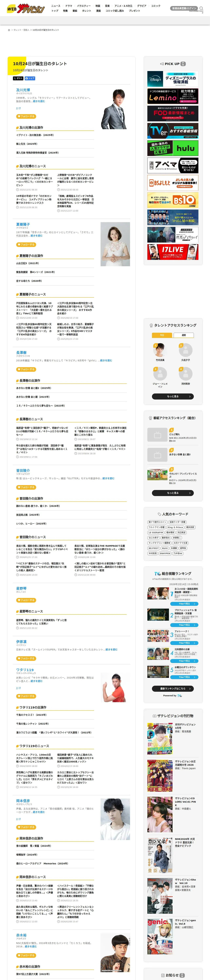The image size is (210, 980).
Task: Open the genic Vol.8 magazine cover
Action: tap(160, 936)
